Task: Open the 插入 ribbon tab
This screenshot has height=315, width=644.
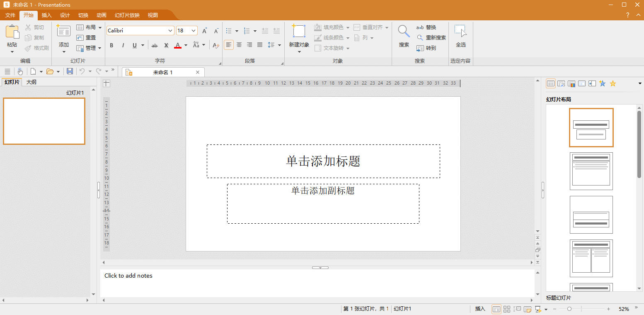Action: (47, 15)
